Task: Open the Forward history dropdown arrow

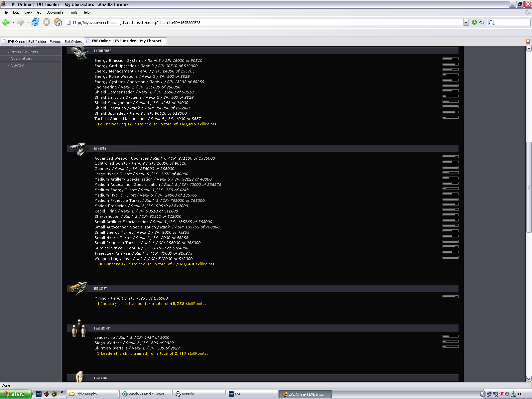Action: pos(28,23)
